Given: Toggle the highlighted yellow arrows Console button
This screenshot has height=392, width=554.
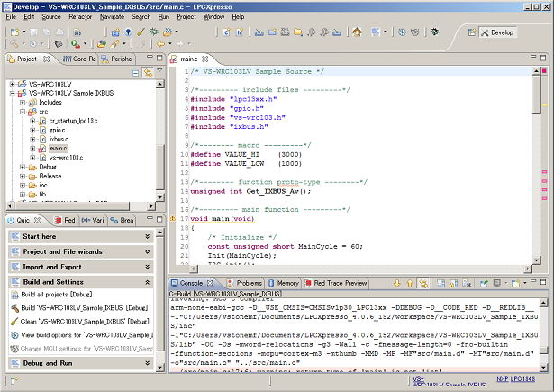Looking at the screenshot, I should 423,283.
